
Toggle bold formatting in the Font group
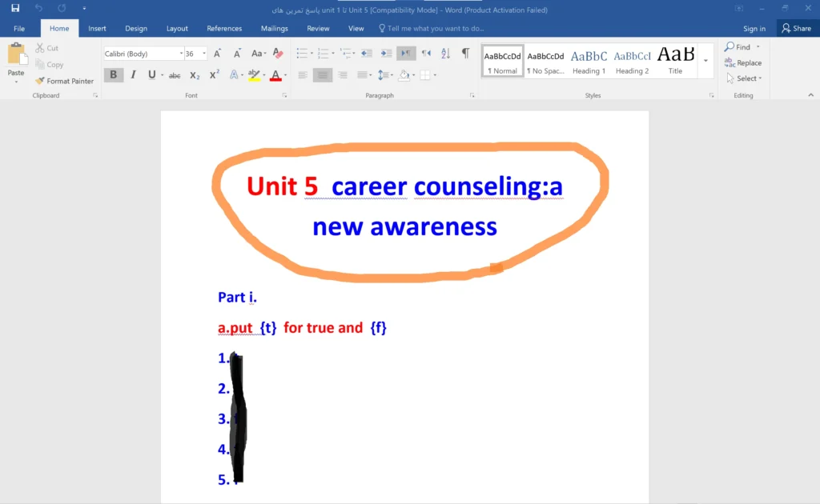click(114, 74)
